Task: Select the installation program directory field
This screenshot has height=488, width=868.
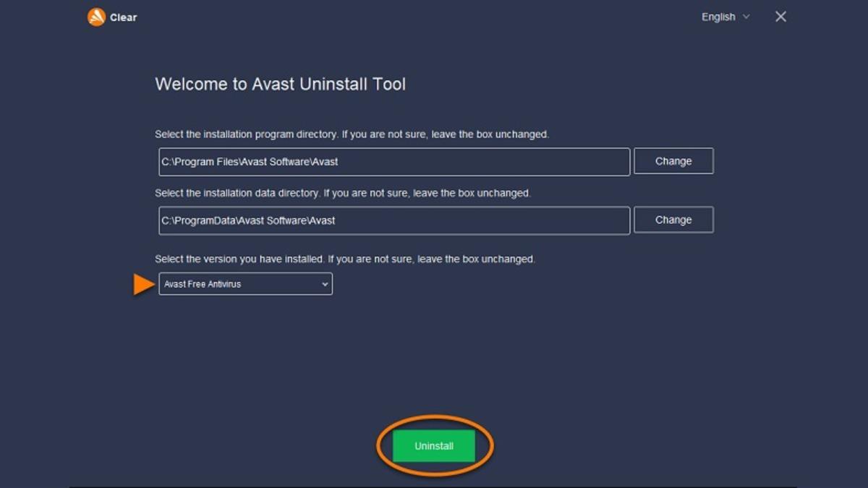Action: pos(393,161)
